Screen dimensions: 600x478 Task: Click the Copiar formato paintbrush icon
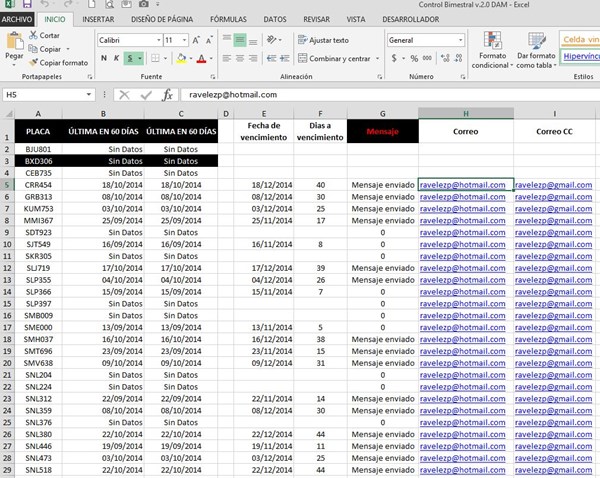(34, 62)
